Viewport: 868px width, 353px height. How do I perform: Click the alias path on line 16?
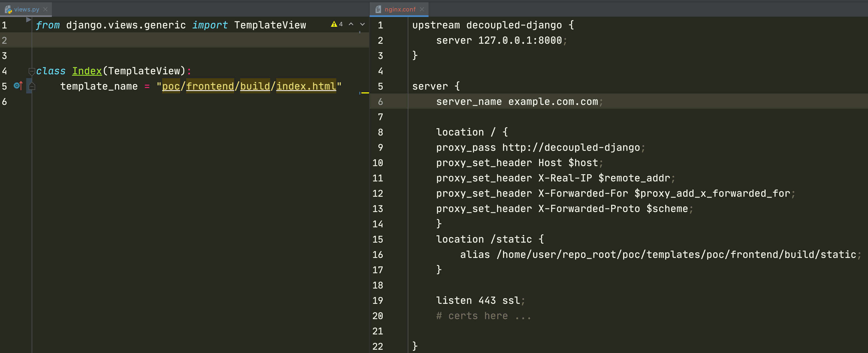coord(676,255)
